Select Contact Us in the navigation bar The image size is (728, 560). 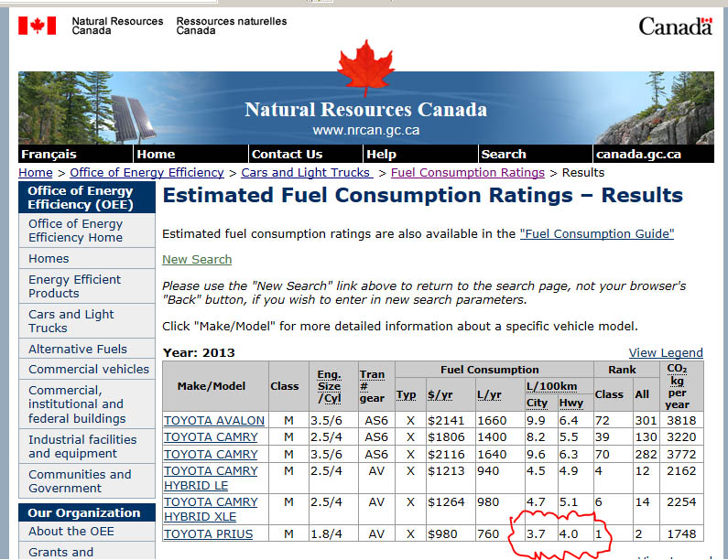pos(287,154)
